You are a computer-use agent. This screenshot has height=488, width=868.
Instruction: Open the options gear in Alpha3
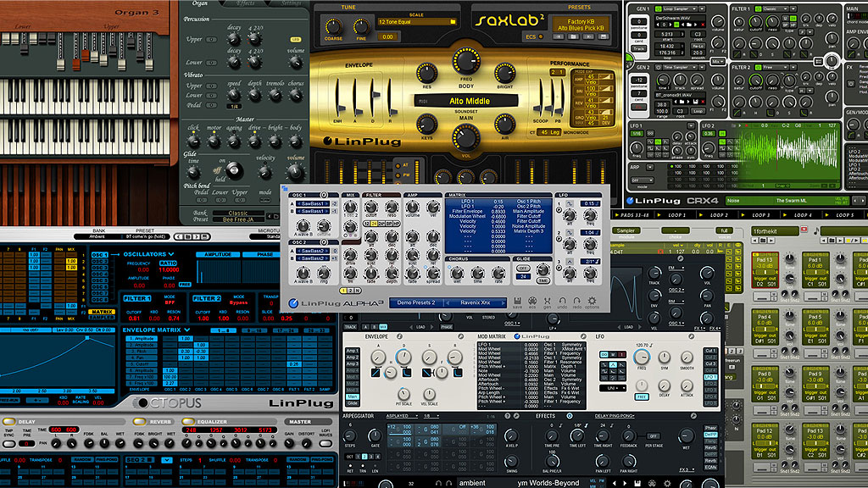point(592,301)
